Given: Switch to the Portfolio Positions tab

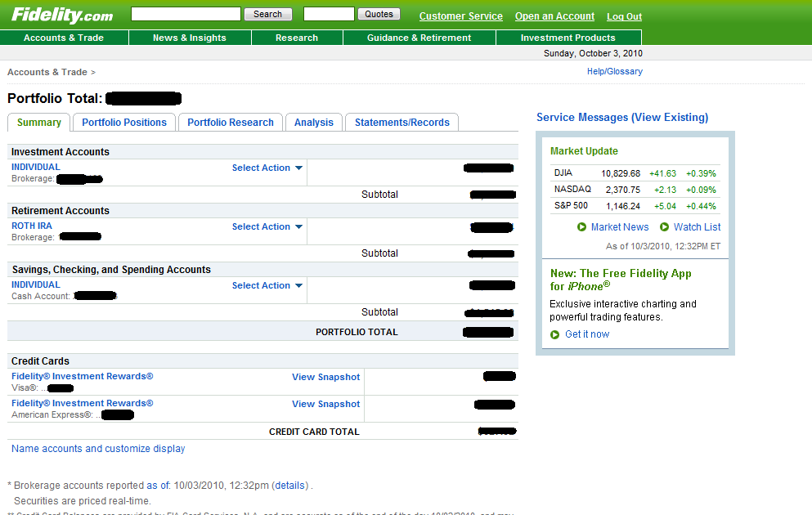Looking at the screenshot, I should pyautogui.click(x=124, y=123).
